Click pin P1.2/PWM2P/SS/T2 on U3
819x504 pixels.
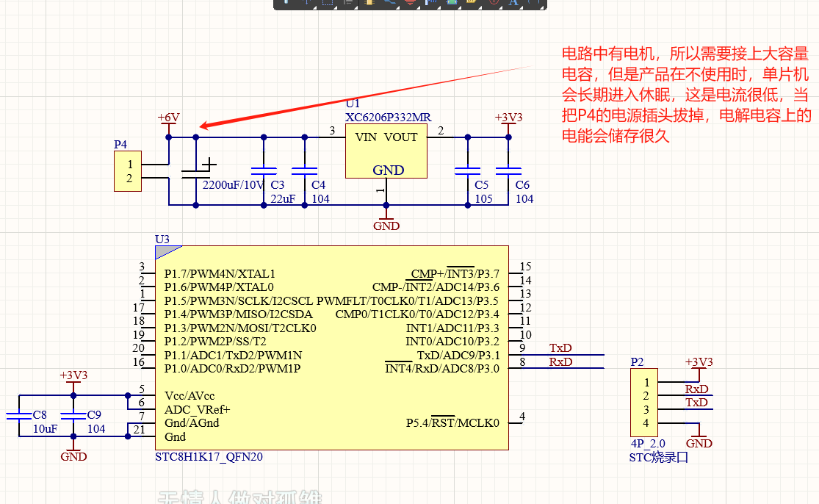pyautogui.click(x=215, y=342)
